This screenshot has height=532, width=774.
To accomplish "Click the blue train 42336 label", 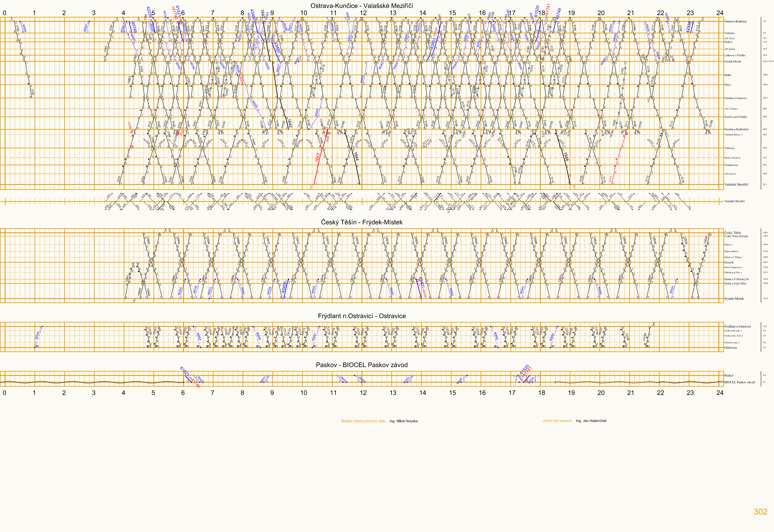I will point(689,27).
